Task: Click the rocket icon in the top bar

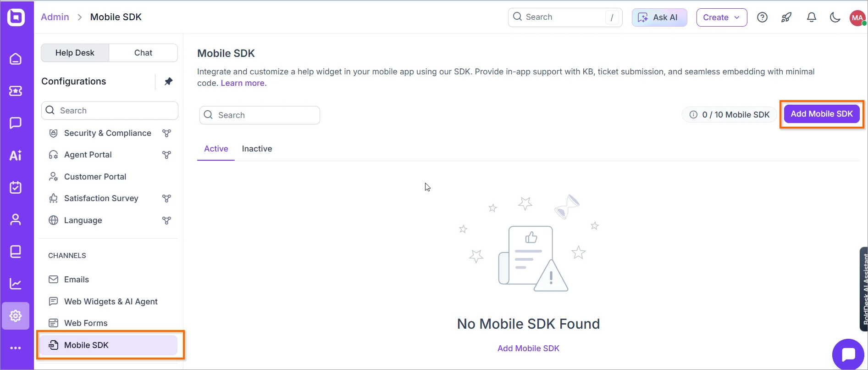Action: [x=786, y=17]
